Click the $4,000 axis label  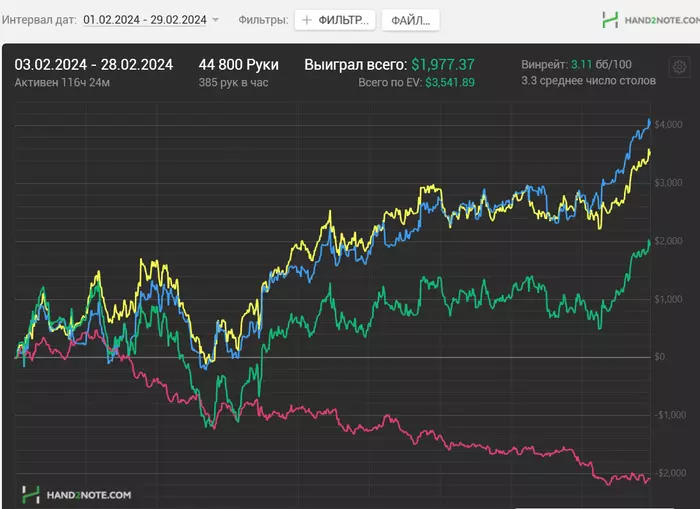pyautogui.click(x=668, y=125)
